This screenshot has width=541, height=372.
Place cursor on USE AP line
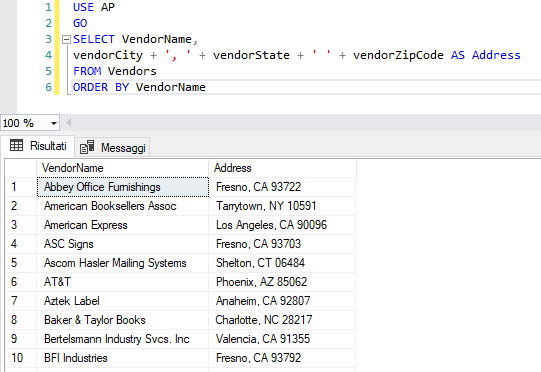click(x=94, y=7)
